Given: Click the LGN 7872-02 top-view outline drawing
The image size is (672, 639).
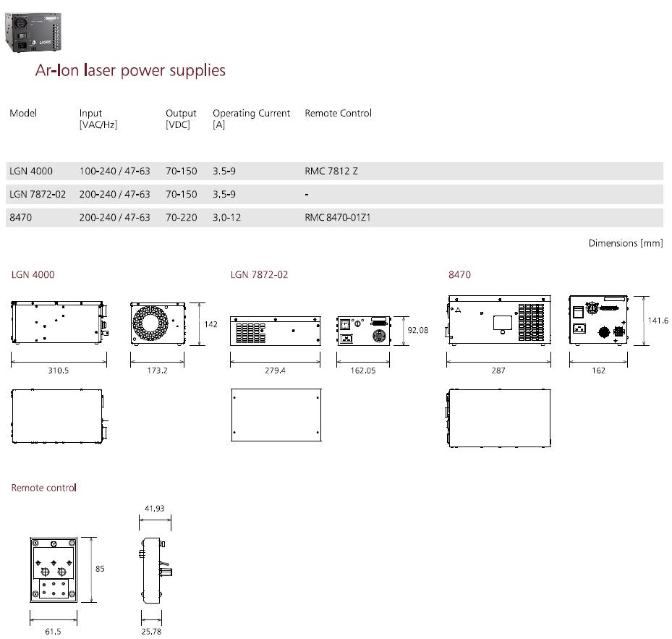Looking at the screenshot, I should click(x=276, y=415).
